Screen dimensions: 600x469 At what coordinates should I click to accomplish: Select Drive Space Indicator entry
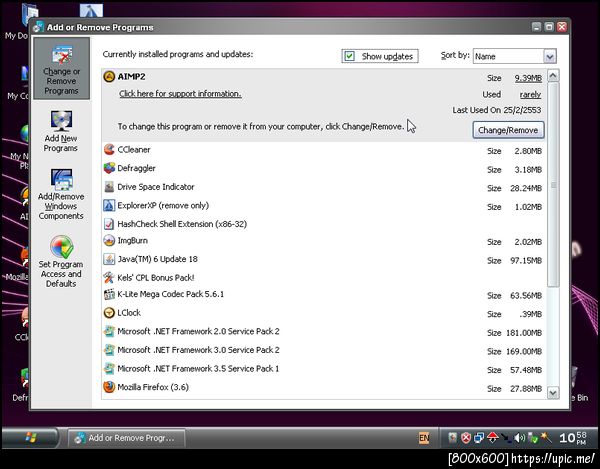click(324, 187)
